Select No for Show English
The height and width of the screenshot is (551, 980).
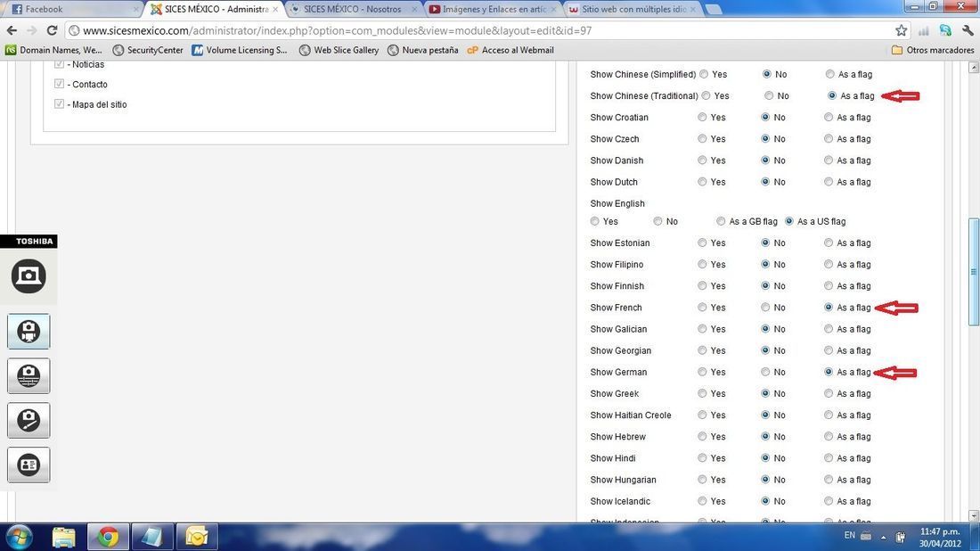click(657, 221)
